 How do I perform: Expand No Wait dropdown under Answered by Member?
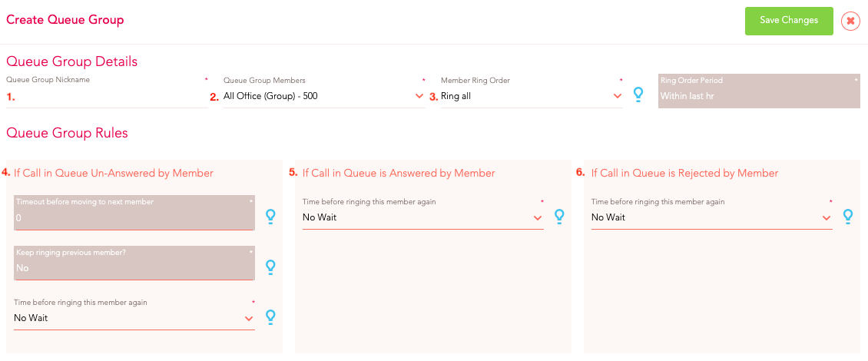pyautogui.click(x=423, y=217)
